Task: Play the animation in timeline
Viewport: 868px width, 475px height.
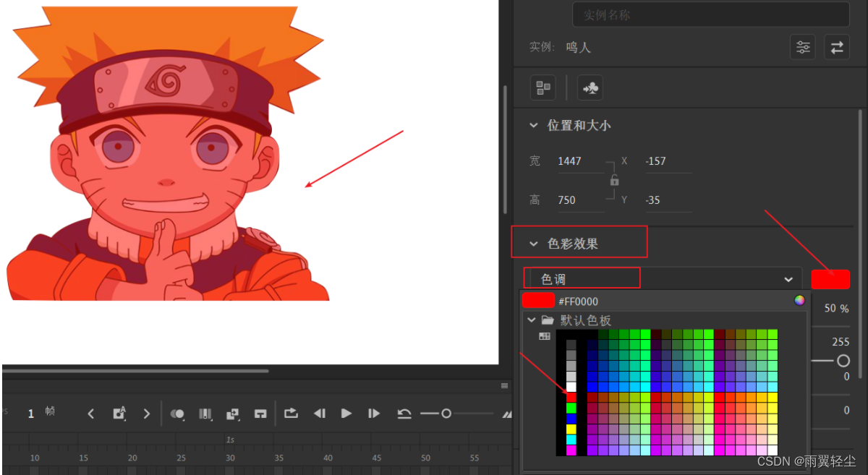Action: (346, 414)
